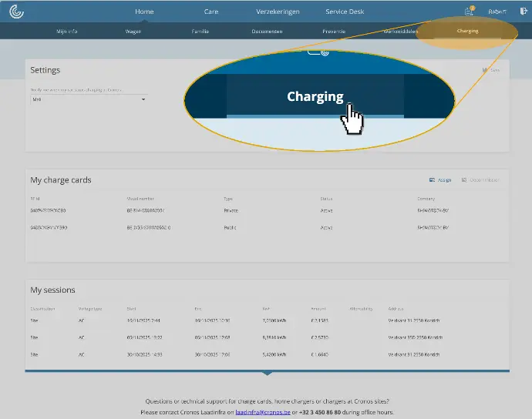Click the Decommission icon
The width and height of the screenshot is (532, 419).
point(464,179)
